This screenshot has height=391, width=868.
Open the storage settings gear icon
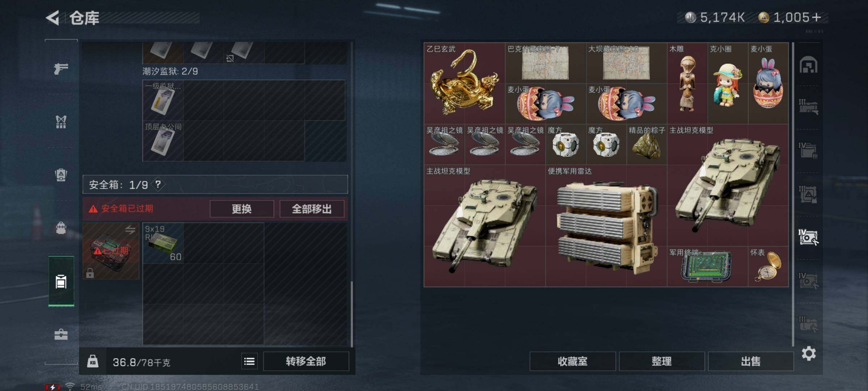coord(809,353)
